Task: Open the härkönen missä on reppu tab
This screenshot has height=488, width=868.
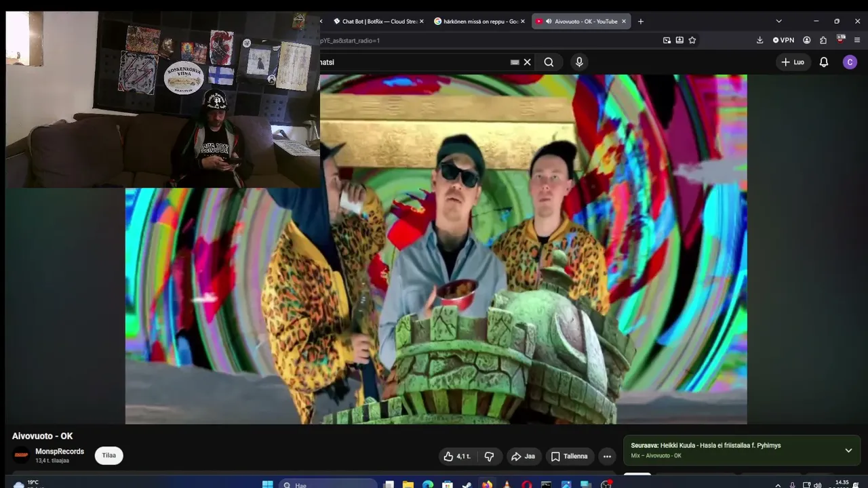Action: tap(479, 22)
